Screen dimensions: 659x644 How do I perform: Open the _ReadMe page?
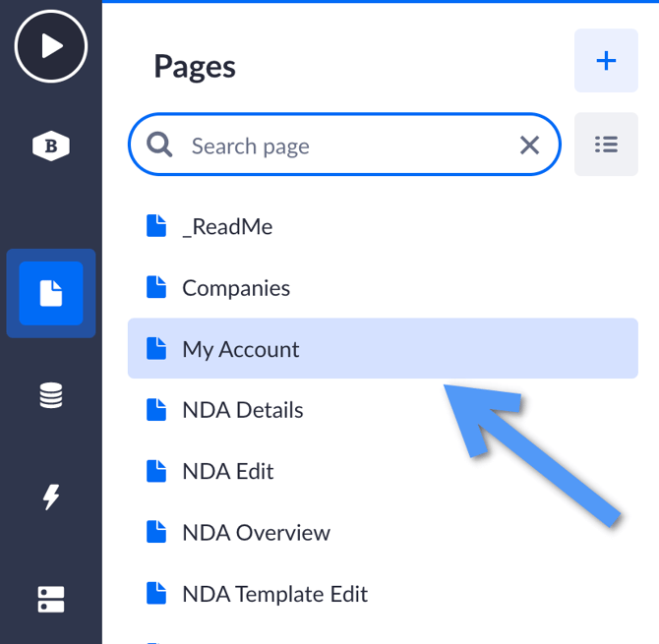pos(227,227)
